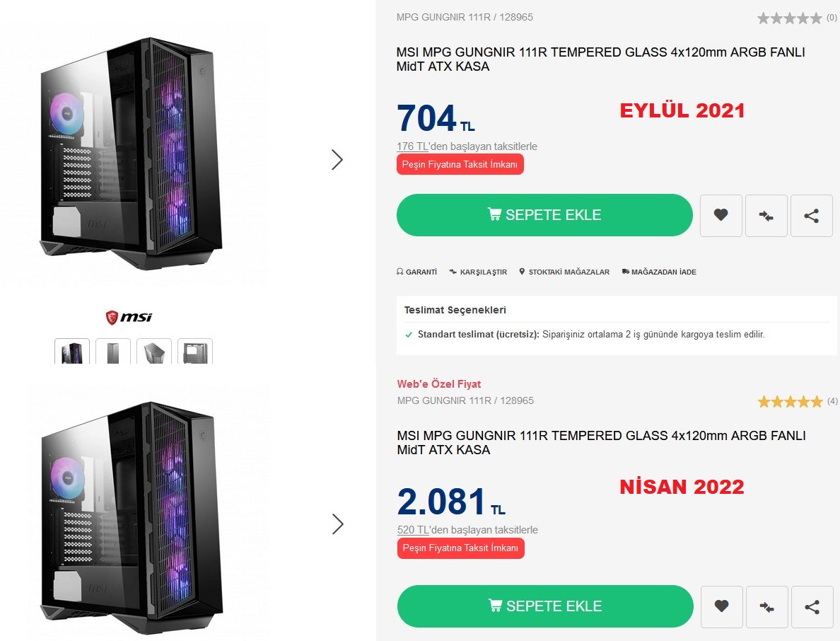Screen dimensions: 840x641
Task: Show next image for the 704 TL case
Action: pos(337,160)
